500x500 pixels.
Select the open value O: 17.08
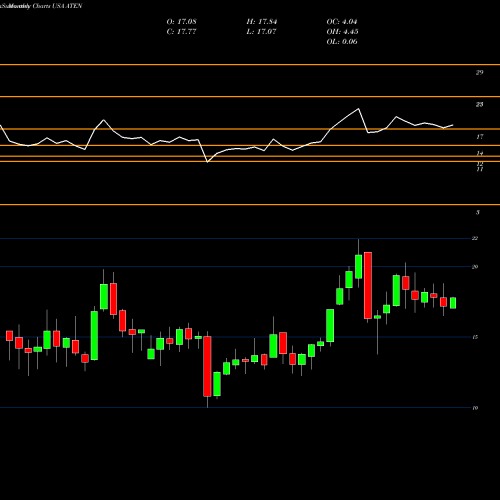pyautogui.click(x=181, y=22)
